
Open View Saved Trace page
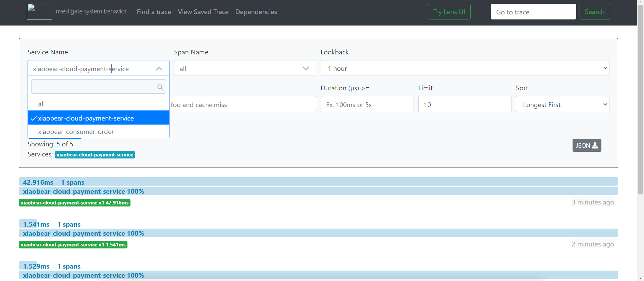tap(203, 12)
